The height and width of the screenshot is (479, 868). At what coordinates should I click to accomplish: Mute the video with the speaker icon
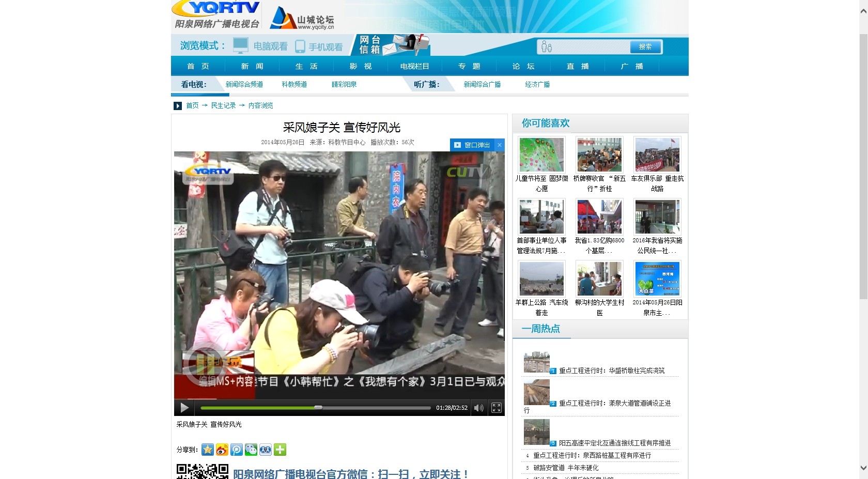(478, 408)
